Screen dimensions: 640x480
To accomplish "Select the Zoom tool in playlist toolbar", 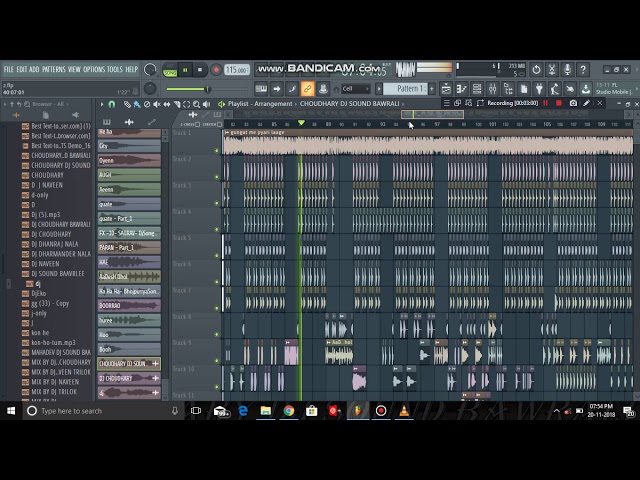I will pos(197,104).
